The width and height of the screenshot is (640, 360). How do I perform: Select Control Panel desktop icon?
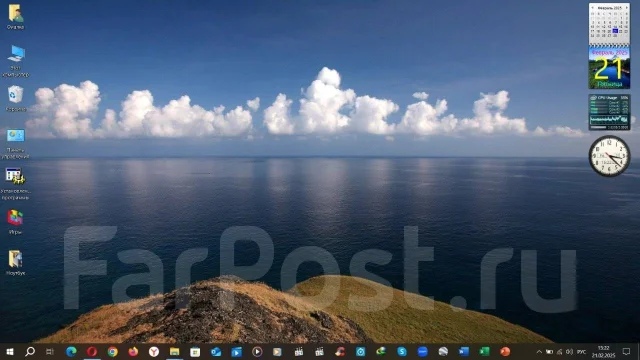point(16,143)
